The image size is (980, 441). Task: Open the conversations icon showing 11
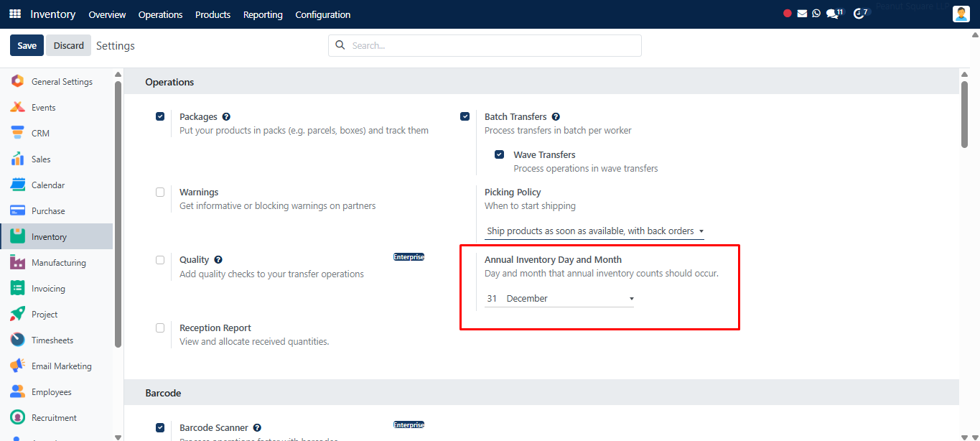pos(834,14)
